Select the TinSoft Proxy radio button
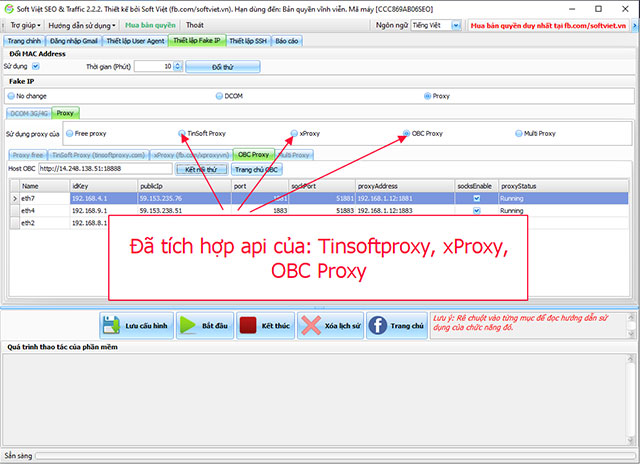 point(182,133)
